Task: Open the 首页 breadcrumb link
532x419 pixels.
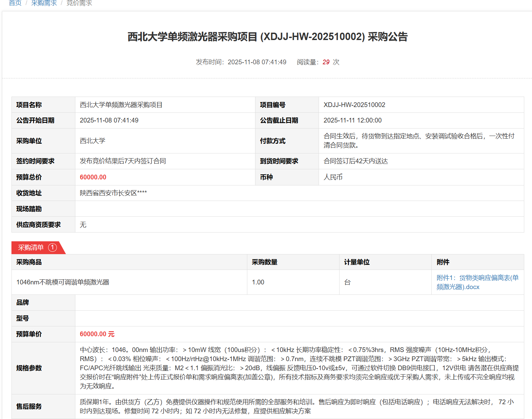Action: [x=15, y=3]
